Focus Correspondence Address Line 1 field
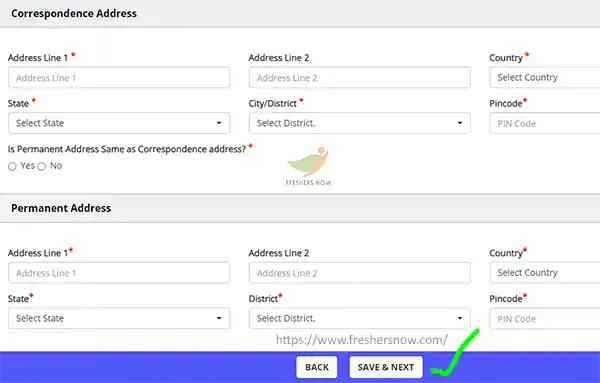The height and width of the screenshot is (383, 600). click(x=119, y=78)
